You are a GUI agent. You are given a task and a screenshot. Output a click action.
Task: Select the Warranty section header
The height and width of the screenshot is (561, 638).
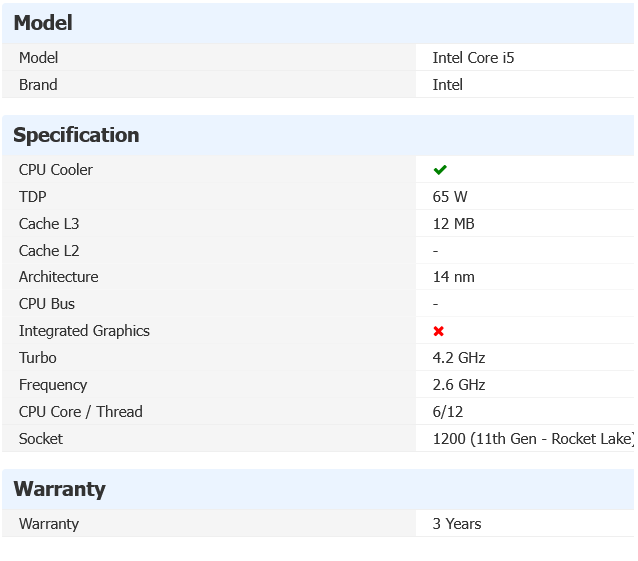(x=59, y=489)
